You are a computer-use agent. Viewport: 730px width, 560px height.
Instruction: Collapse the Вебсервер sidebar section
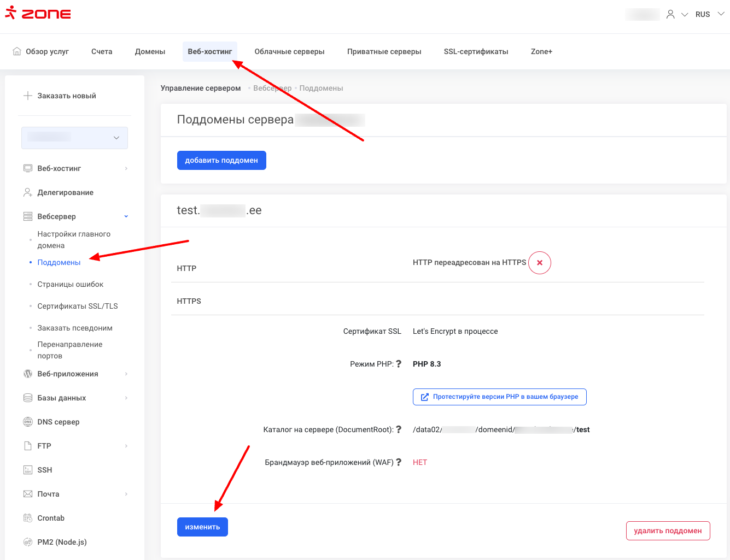(126, 216)
